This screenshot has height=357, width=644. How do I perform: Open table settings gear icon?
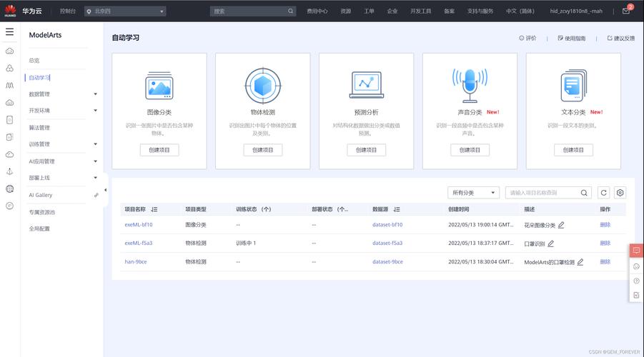click(x=620, y=193)
